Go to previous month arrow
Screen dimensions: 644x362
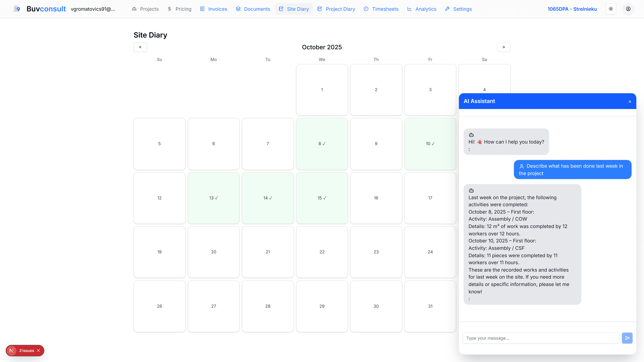(140, 47)
